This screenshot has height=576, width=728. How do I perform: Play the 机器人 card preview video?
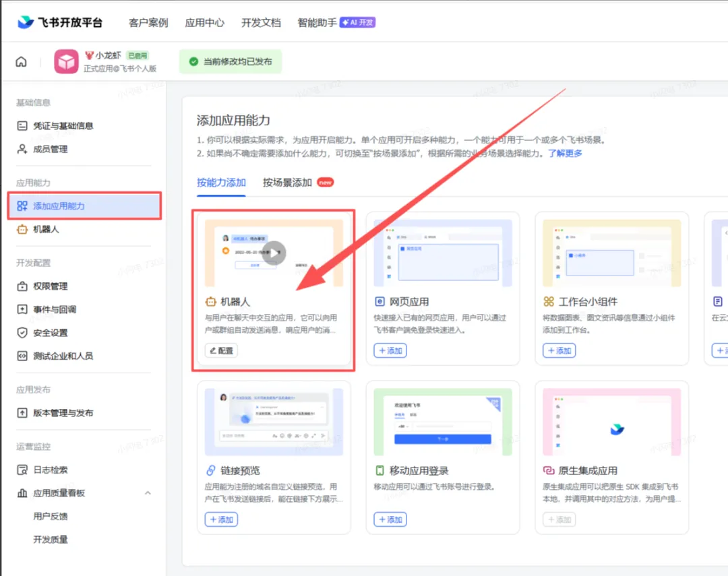click(274, 253)
